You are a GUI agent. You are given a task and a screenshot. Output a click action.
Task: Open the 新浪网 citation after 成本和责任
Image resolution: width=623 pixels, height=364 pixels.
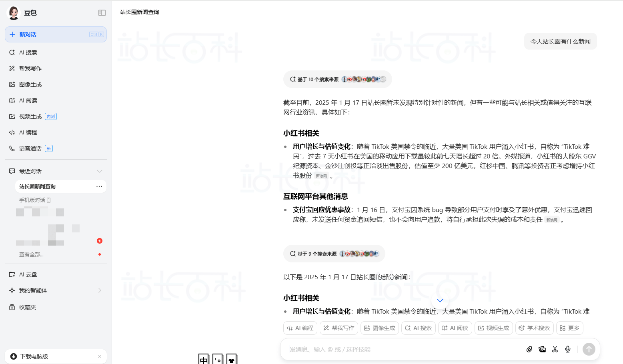click(552, 220)
